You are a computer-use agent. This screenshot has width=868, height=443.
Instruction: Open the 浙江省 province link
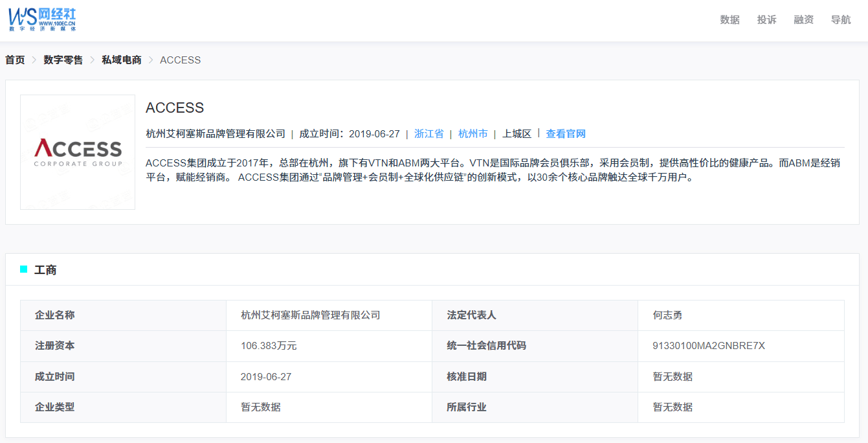[x=428, y=134]
